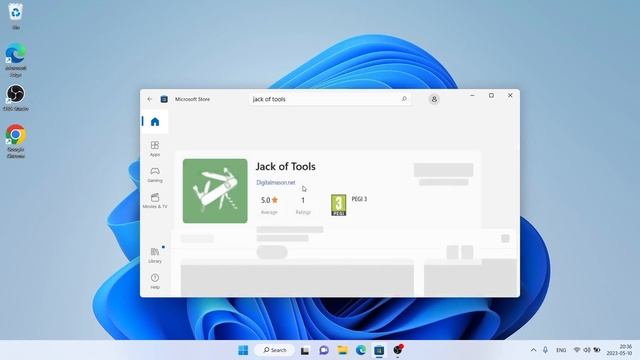This screenshot has height=360, width=640.
Task: Close the Microsoft Store window
Action: pos(510,96)
